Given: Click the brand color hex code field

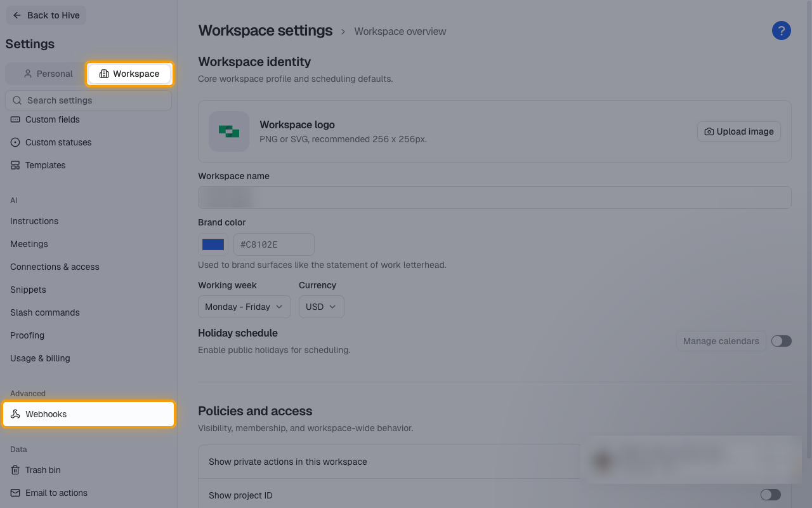Looking at the screenshot, I should 274,244.
